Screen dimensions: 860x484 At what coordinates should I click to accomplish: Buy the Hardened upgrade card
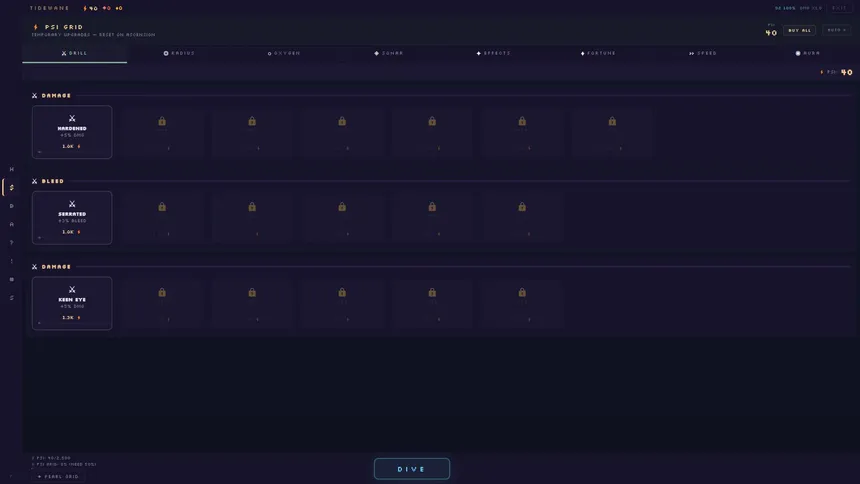(72, 132)
